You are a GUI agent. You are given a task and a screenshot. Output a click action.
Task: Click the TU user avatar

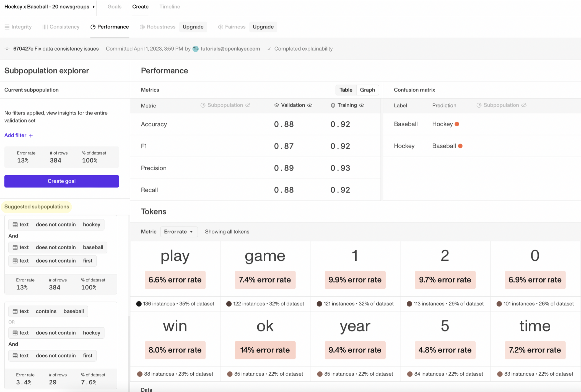coord(196,49)
